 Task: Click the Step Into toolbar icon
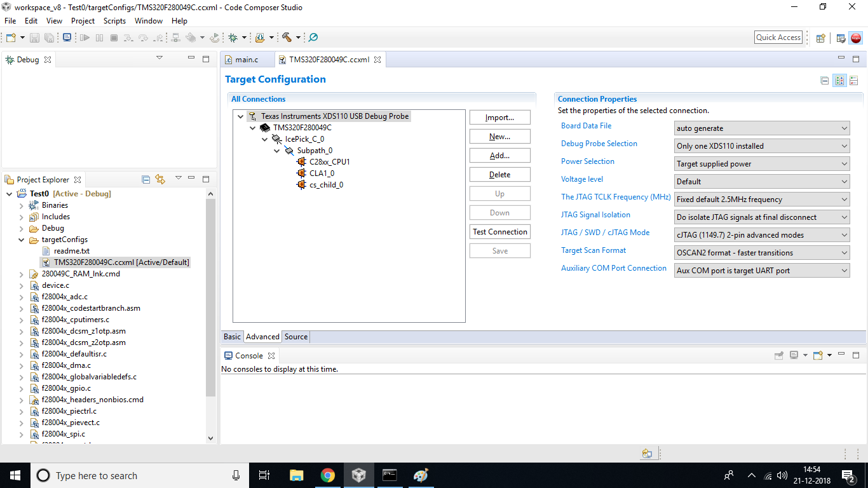click(x=129, y=37)
